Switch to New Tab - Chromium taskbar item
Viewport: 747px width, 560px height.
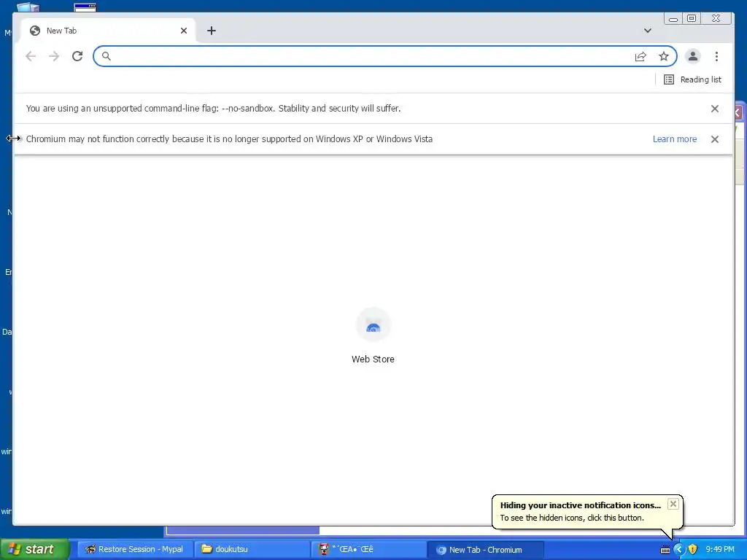(x=485, y=550)
